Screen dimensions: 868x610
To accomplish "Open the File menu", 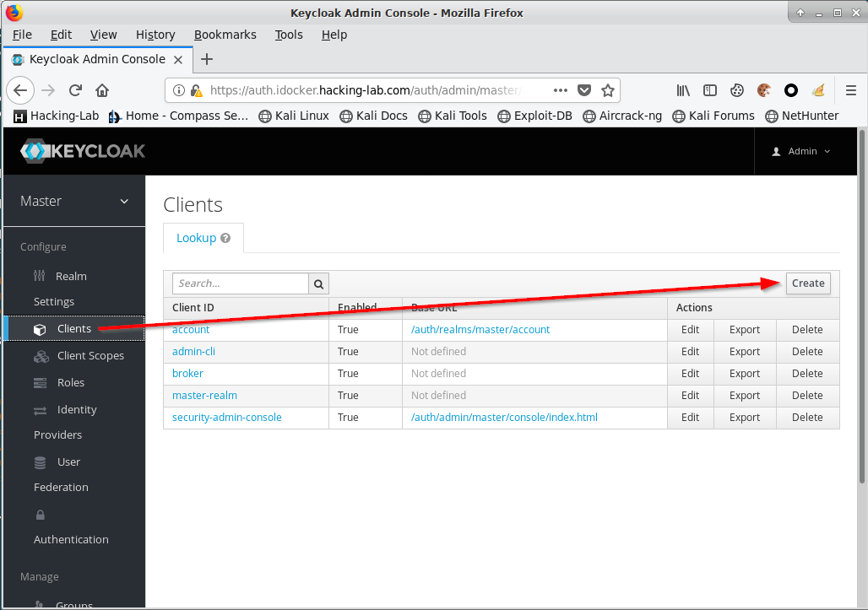I will point(22,35).
